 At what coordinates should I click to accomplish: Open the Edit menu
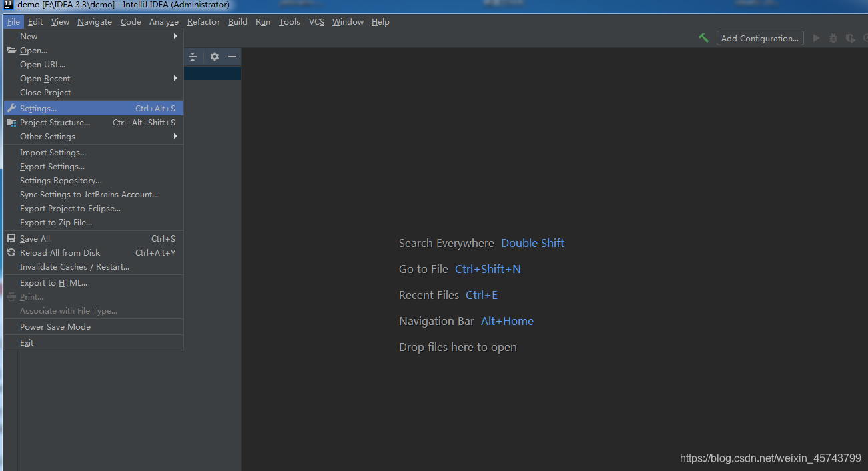point(35,22)
